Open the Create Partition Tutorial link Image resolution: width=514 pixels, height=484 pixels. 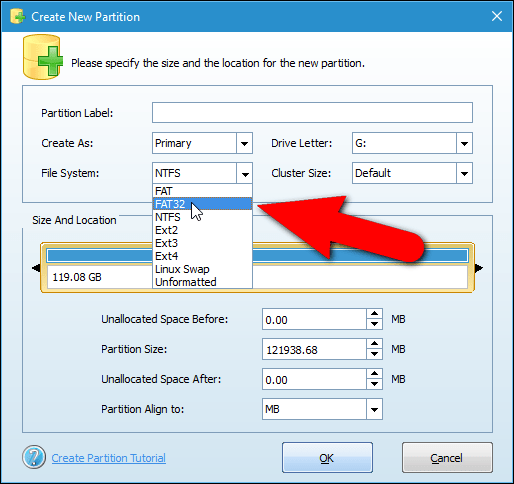[109, 458]
